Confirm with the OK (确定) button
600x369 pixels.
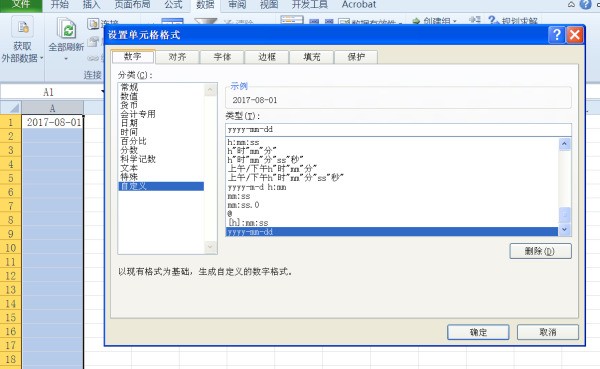478,332
